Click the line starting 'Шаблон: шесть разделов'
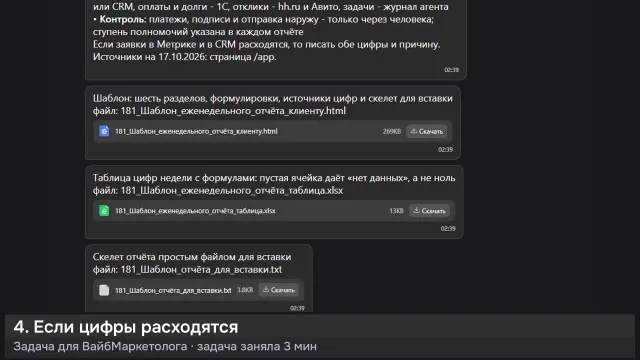Viewport: 640px width, 360px height. 273,98
